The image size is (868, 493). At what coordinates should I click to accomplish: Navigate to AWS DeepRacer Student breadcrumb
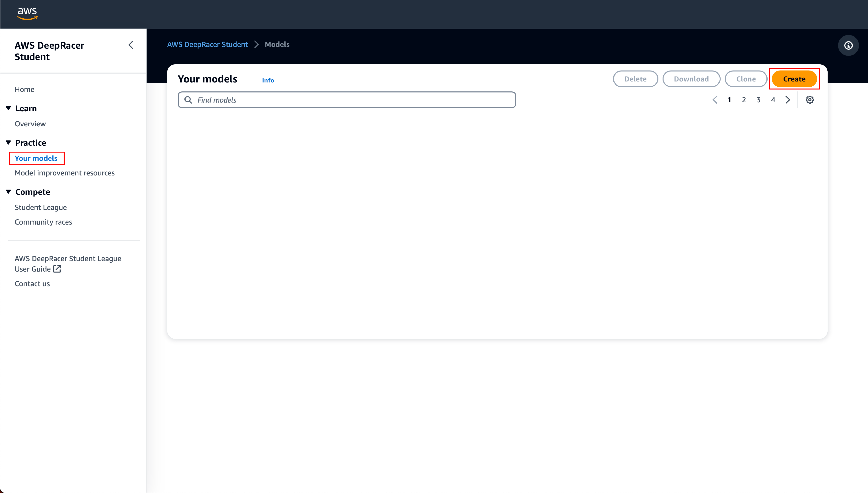(x=207, y=44)
